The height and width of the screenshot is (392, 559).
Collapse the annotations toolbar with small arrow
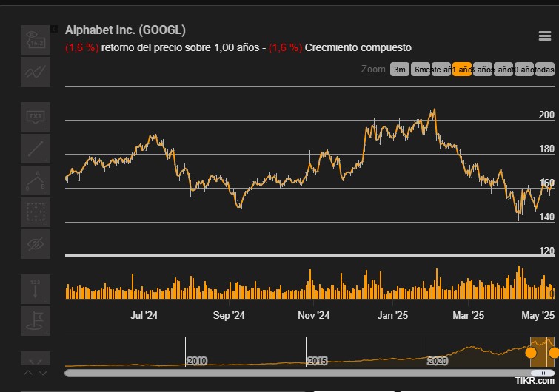pos(53,29)
